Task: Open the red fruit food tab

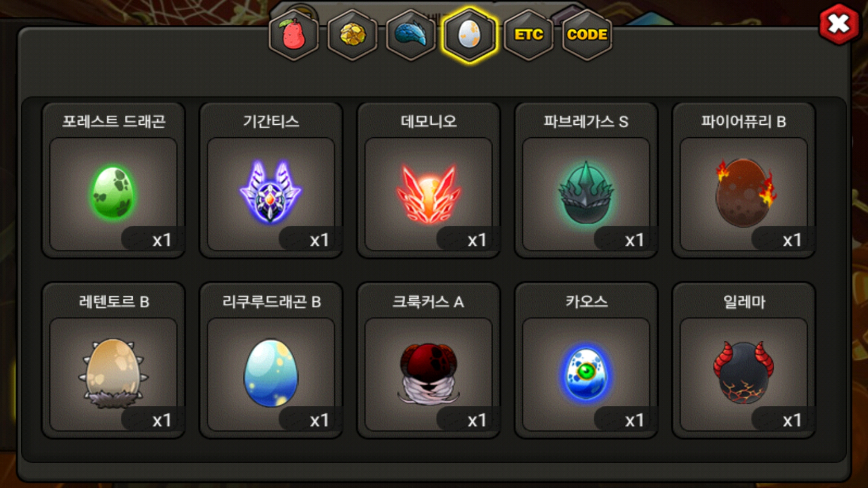Action: [294, 35]
